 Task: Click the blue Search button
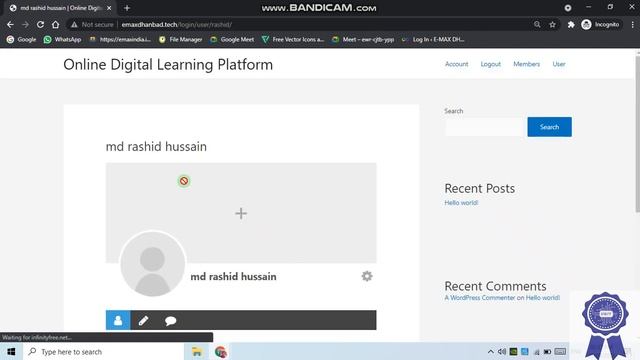point(549,127)
